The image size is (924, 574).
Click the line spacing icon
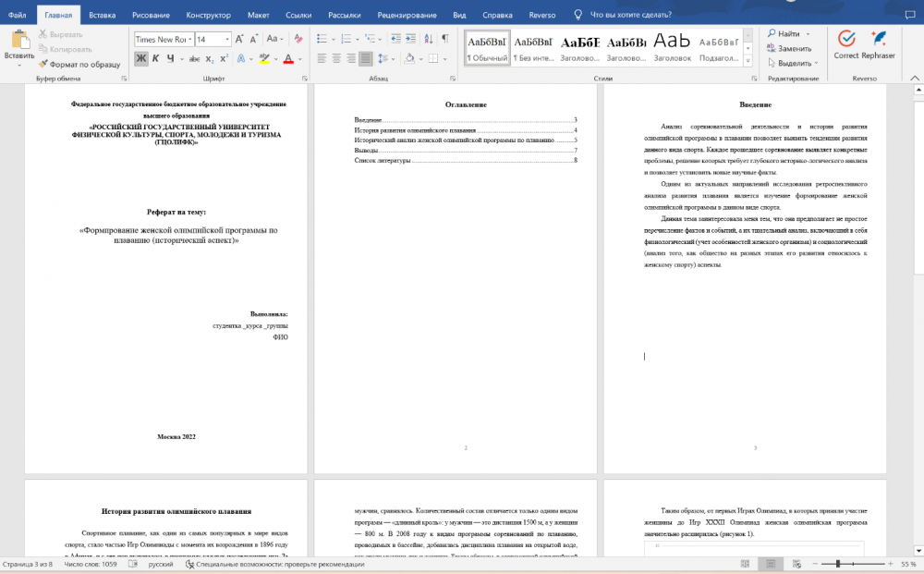point(382,58)
